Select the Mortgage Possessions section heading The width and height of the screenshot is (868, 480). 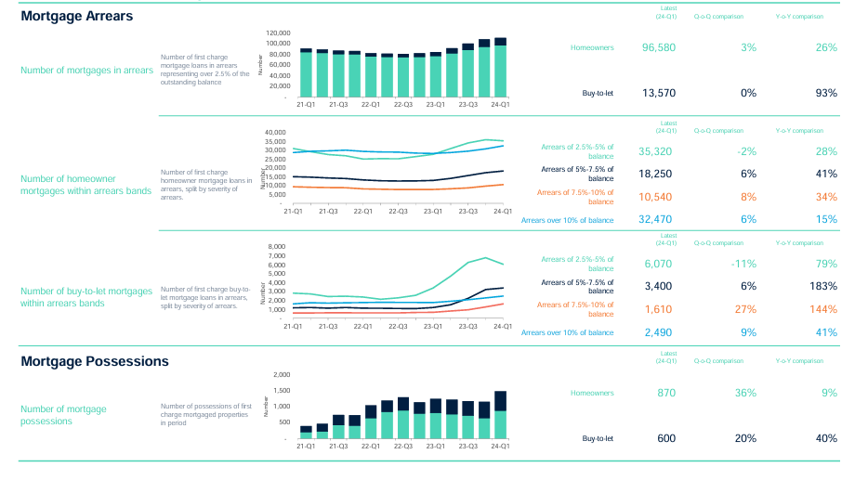point(95,361)
